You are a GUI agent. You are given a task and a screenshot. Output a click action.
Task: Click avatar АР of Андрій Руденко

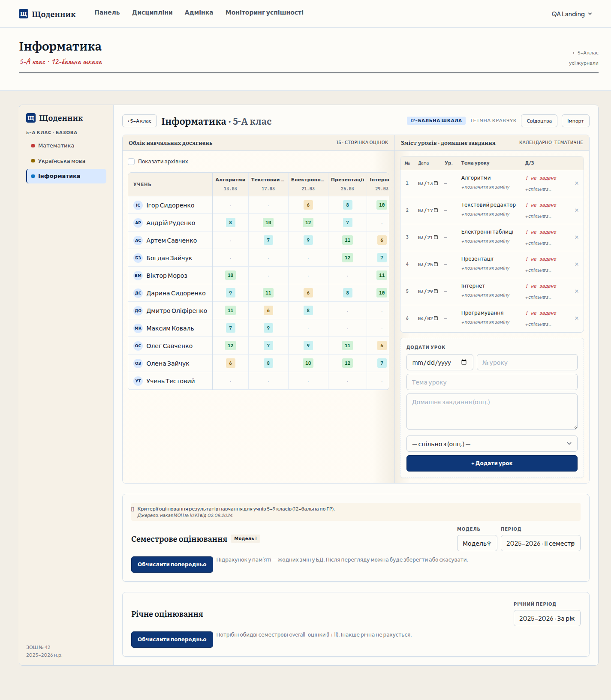pos(138,222)
